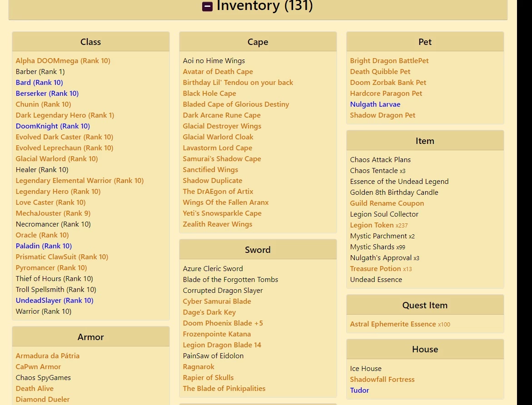Open the Alpha DOOMmega class link
532x405 pixels.
(63, 61)
